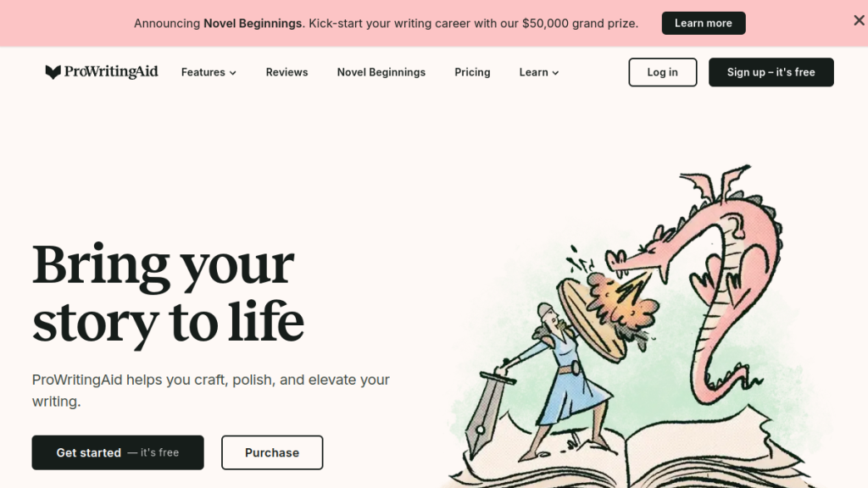Dismiss the pink announcement banner with X
868x488 pixels.
[859, 20]
